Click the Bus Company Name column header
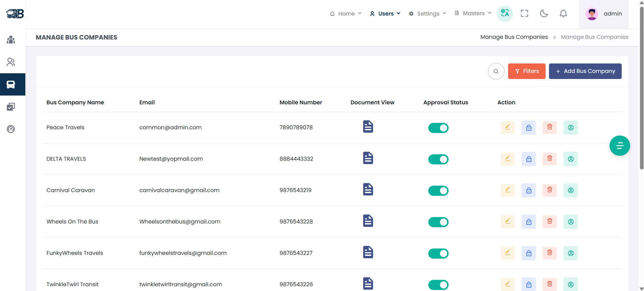644x291 pixels. (75, 102)
